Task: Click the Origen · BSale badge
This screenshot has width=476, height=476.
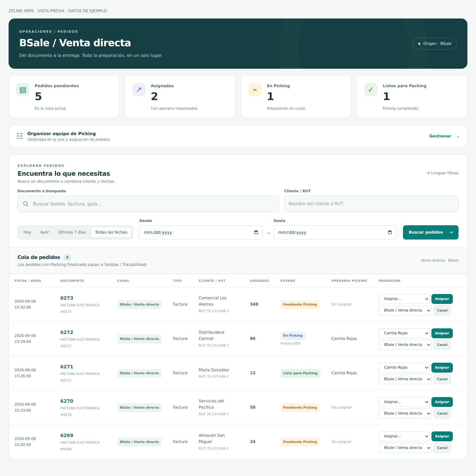Action: point(435,44)
